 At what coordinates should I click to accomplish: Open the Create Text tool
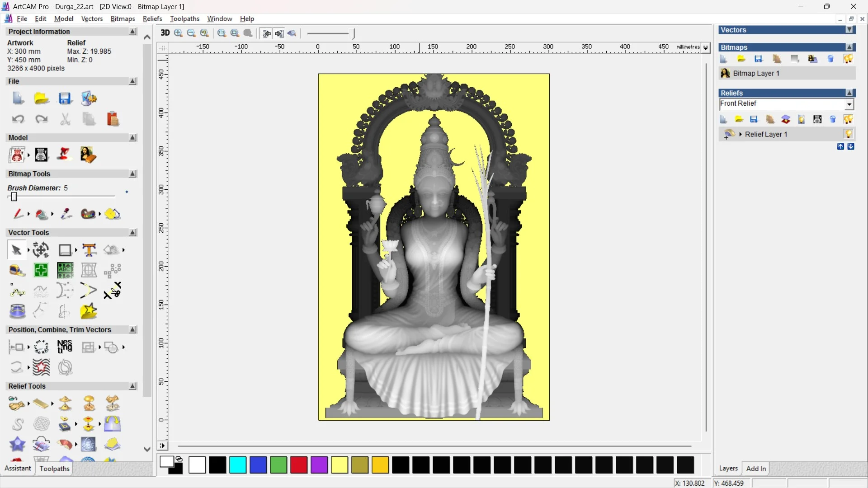(x=89, y=249)
